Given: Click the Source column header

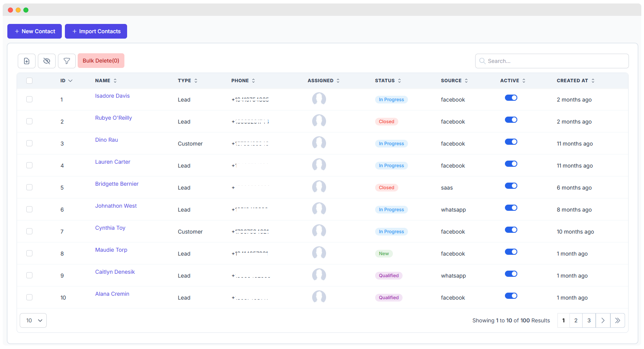Looking at the screenshot, I should (x=451, y=80).
